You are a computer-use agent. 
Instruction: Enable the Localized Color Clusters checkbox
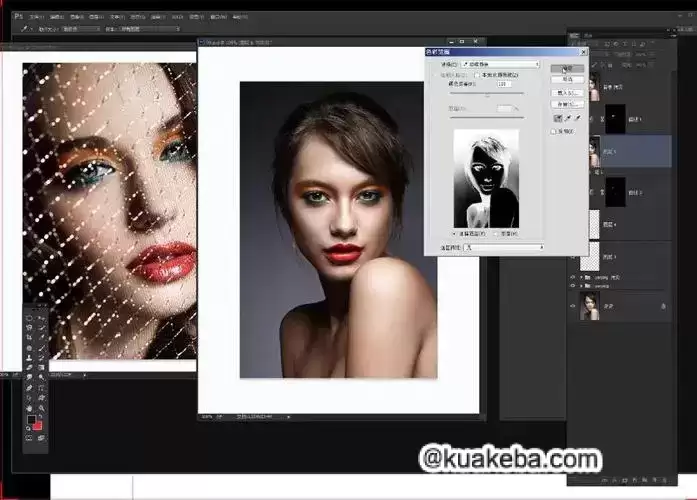pos(477,75)
